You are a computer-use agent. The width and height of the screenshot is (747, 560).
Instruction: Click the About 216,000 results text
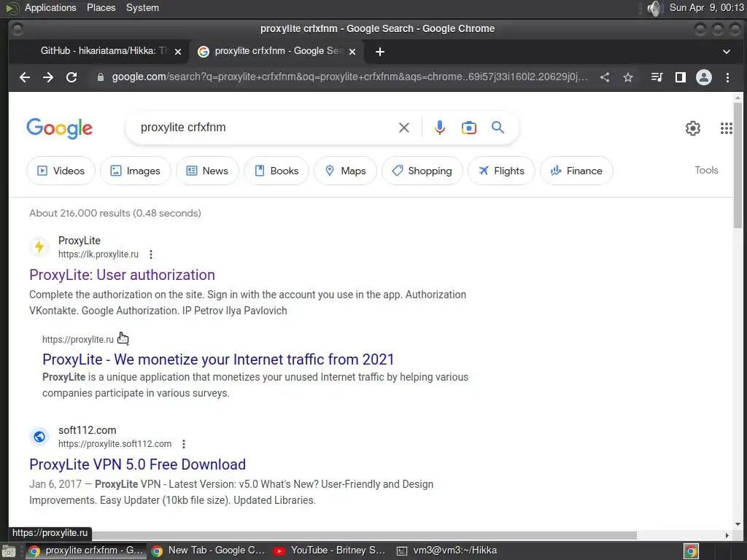tap(115, 214)
